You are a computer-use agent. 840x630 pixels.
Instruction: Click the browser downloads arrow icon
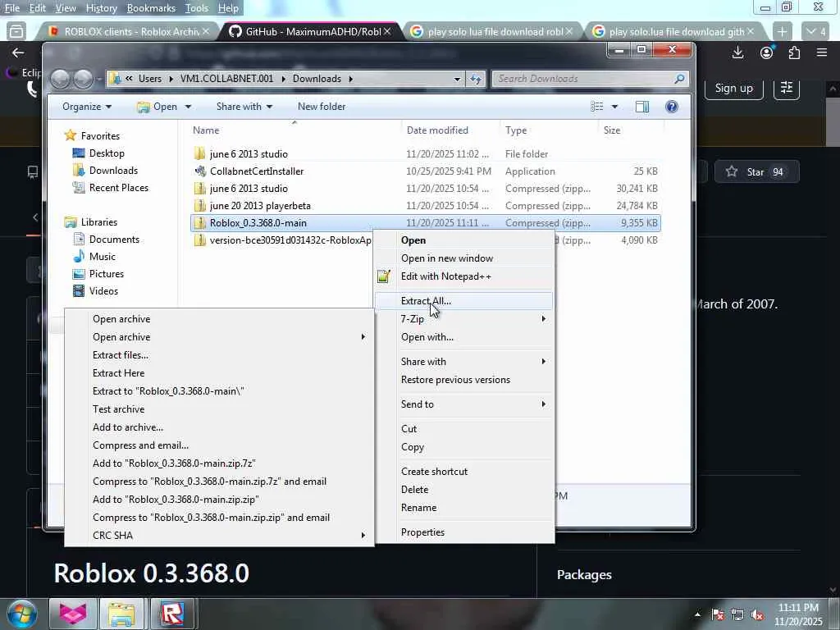click(x=737, y=52)
